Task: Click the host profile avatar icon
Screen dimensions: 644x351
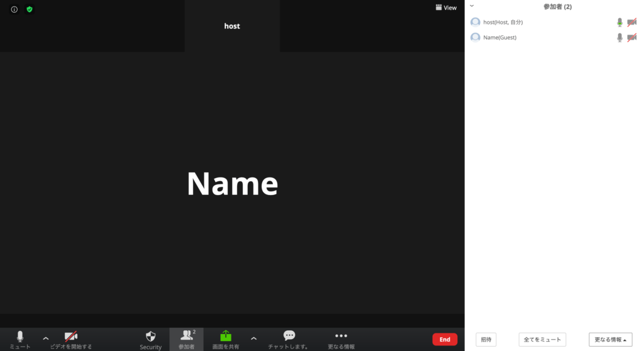Action: click(x=475, y=22)
